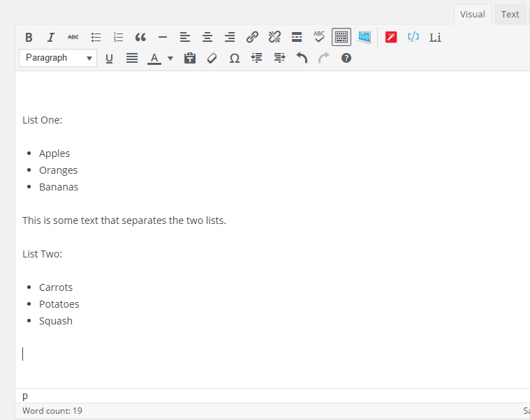Click the 'List Two:' text
This screenshot has height=420, width=530.
[43, 254]
